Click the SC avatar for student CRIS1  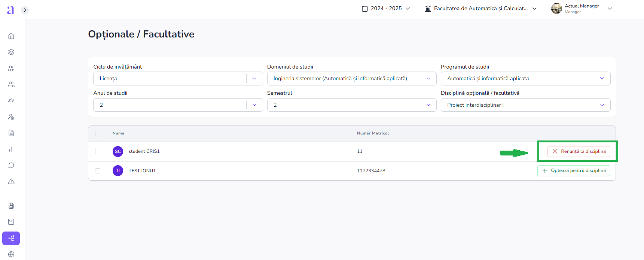click(x=118, y=151)
